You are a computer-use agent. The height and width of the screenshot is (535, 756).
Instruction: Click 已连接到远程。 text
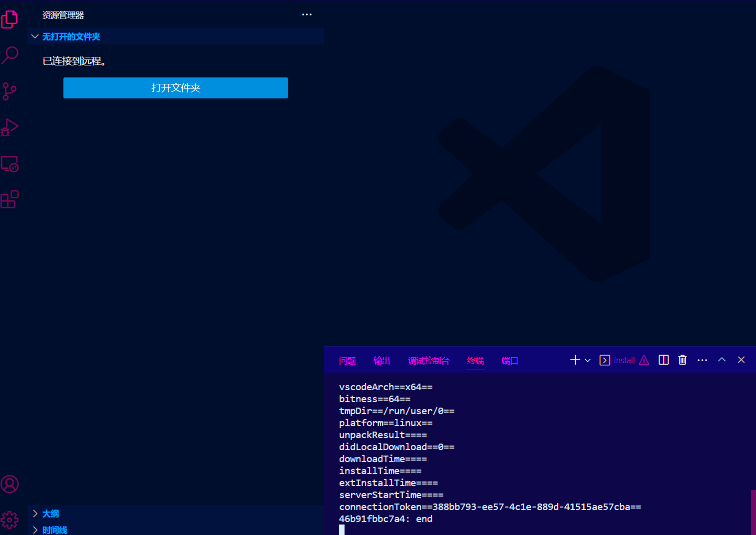pos(74,61)
